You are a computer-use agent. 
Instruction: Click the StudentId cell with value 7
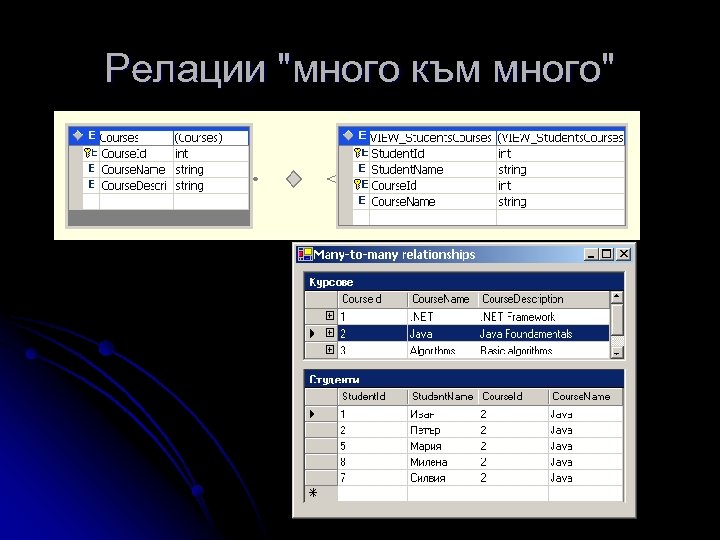coord(372,478)
